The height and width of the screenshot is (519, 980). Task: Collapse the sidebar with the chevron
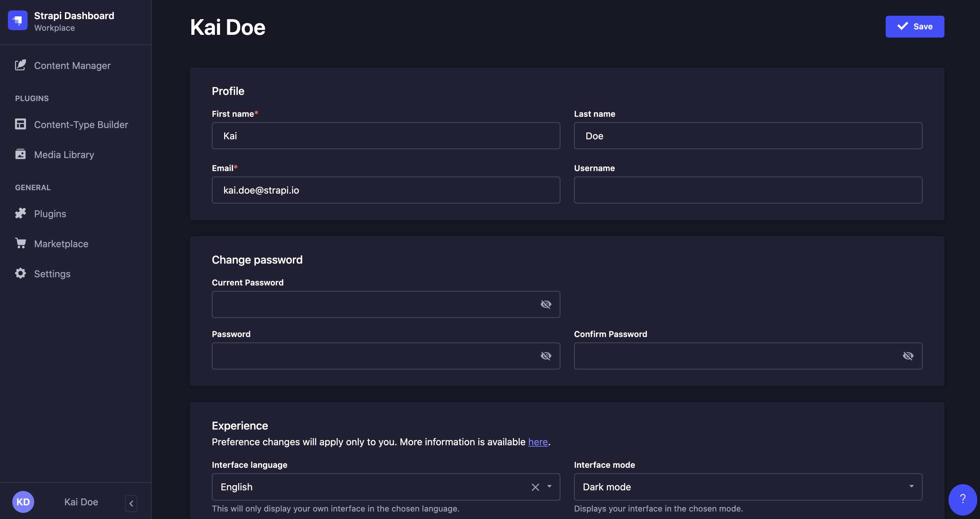point(131,503)
